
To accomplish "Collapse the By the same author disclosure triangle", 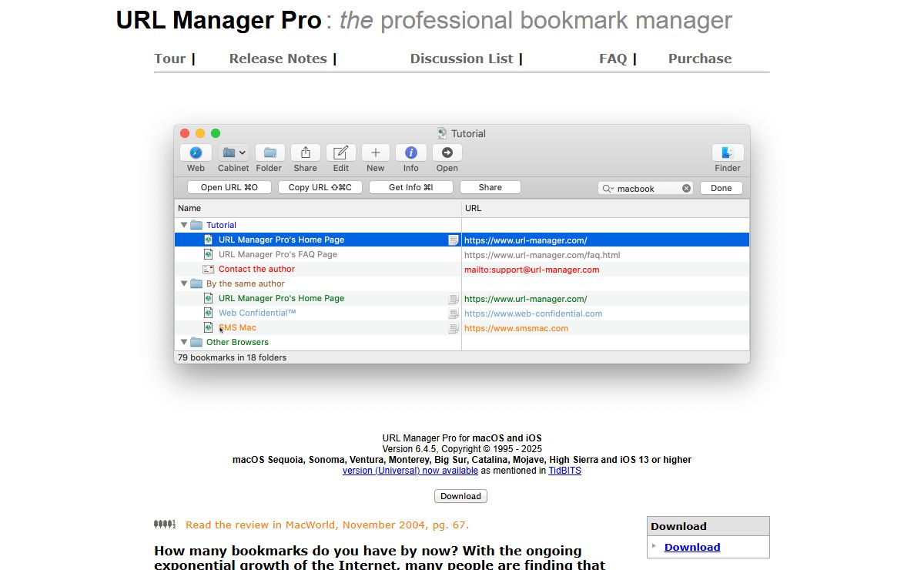I will coord(184,283).
